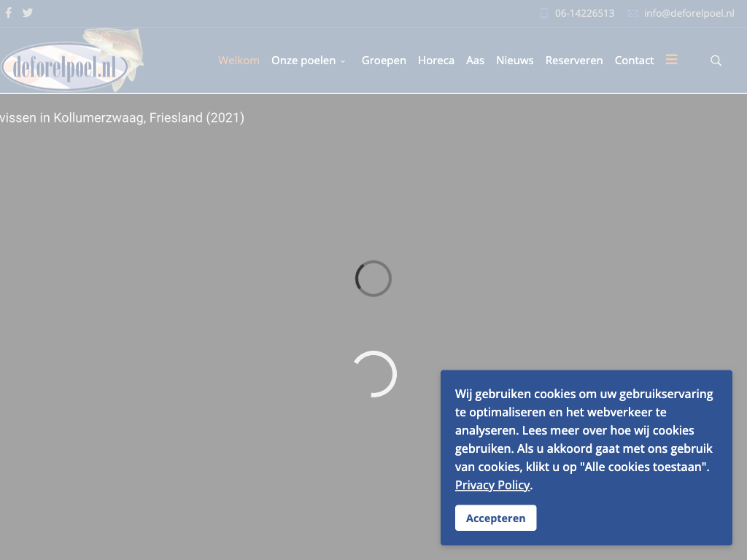Go to the Contact page
747x560 pixels.
pos(634,61)
